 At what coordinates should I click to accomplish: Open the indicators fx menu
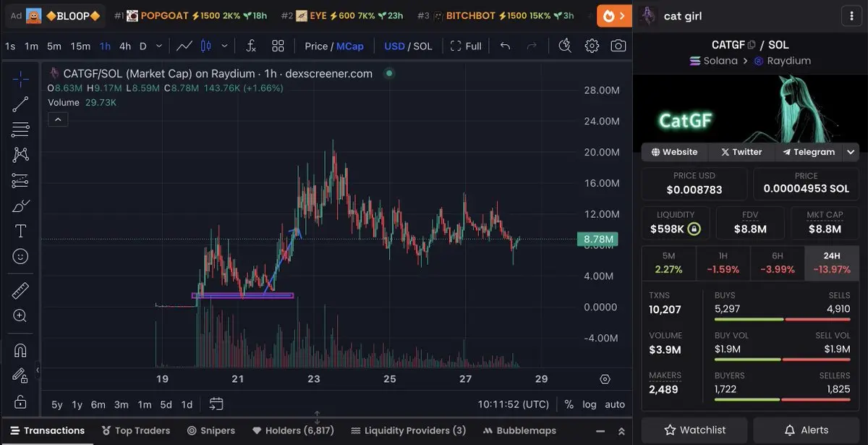tap(251, 46)
